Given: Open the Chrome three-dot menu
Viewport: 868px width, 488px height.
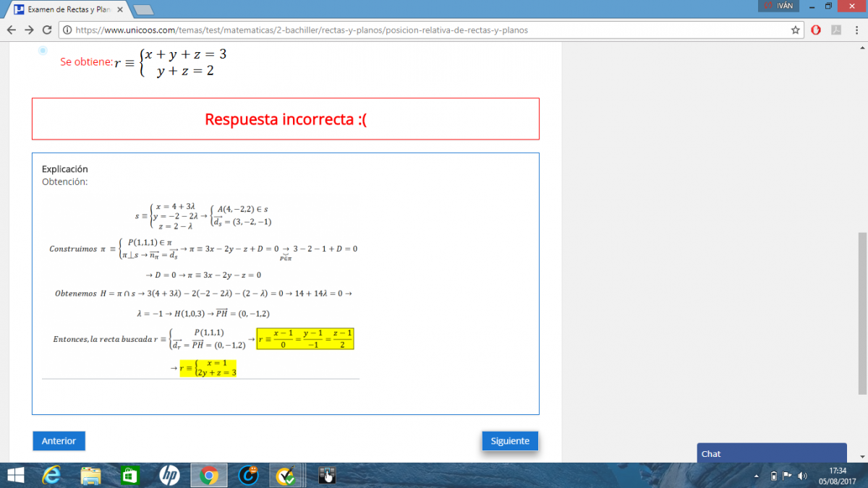Looking at the screenshot, I should 856,30.
